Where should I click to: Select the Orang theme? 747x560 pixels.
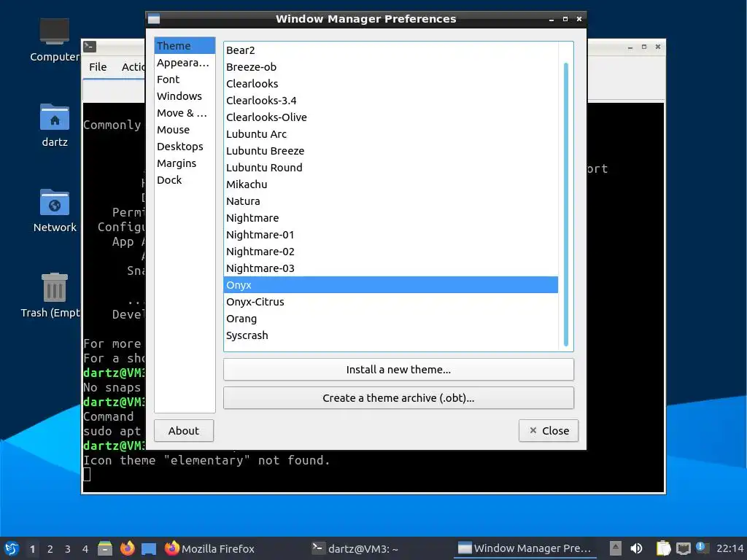pyautogui.click(x=391, y=318)
